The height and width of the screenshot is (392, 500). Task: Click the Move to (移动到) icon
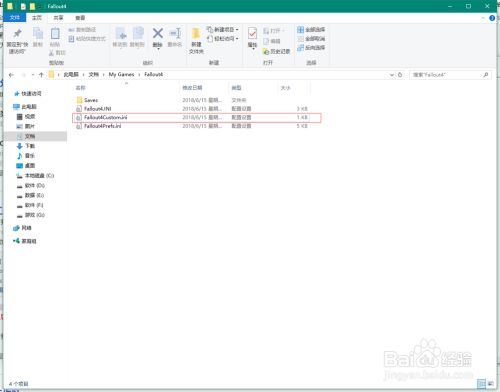point(120,34)
